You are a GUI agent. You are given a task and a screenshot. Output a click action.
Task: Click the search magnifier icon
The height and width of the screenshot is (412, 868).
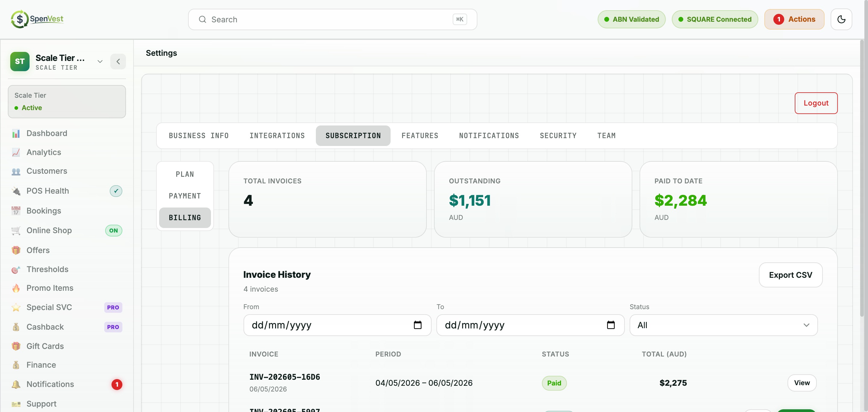pos(202,19)
